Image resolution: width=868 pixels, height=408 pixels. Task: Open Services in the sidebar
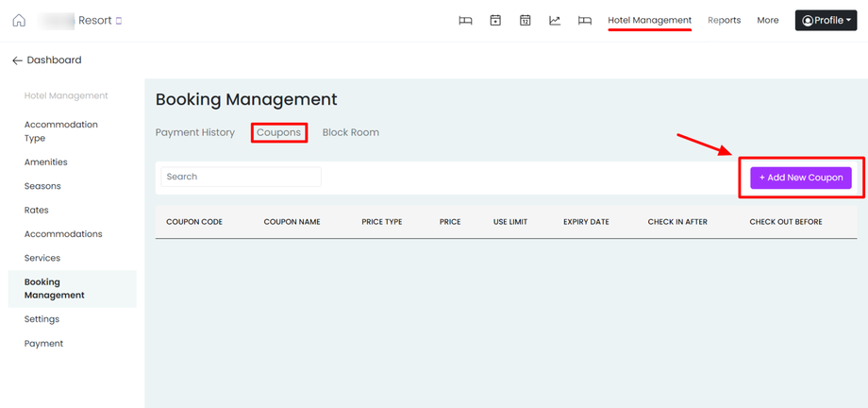tap(42, 258)
